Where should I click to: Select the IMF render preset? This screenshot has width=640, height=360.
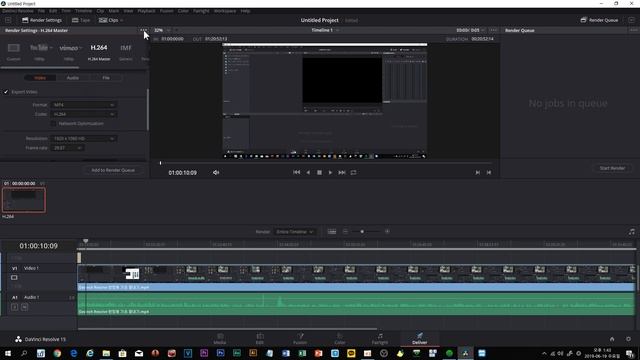(126, 51)
